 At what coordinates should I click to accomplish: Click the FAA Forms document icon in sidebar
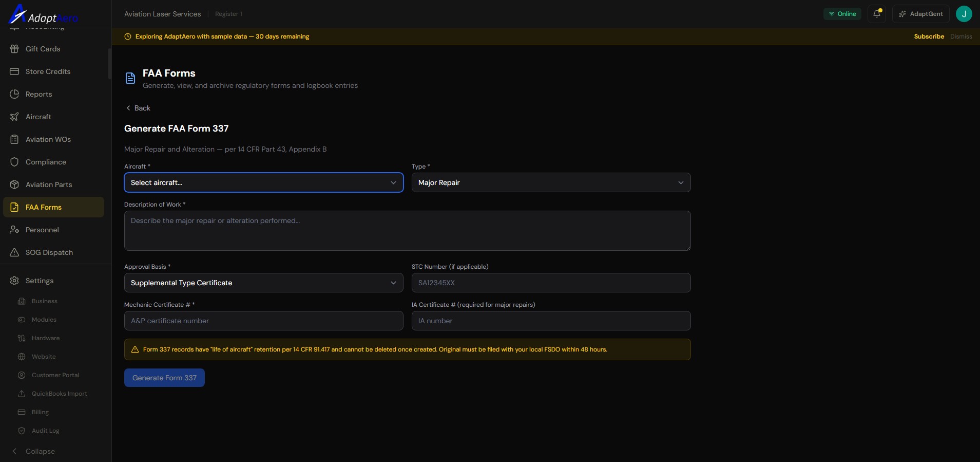(x=14, y=207)
